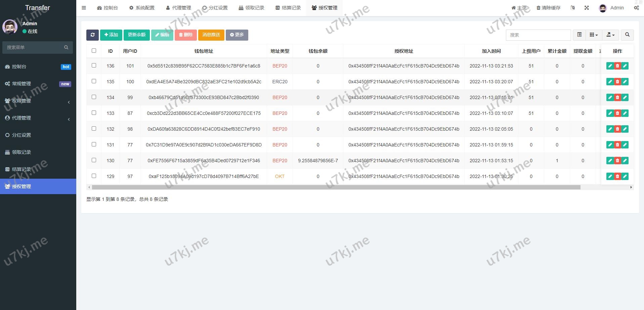Select the checkbox for row ID 136
644x310 pixels.
tap(94, 65)
